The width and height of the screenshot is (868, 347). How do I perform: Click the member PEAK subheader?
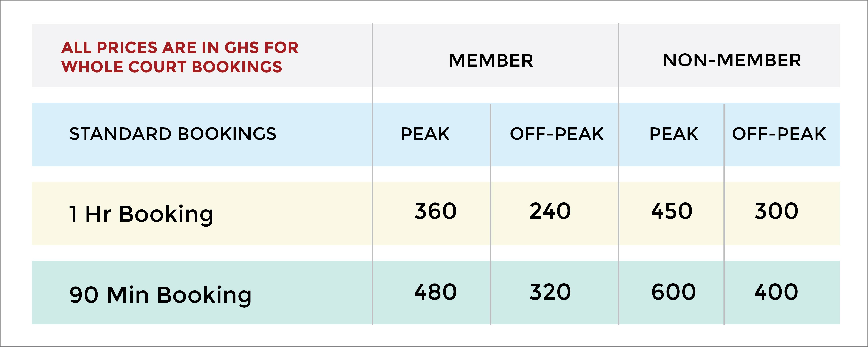[425, 134]
